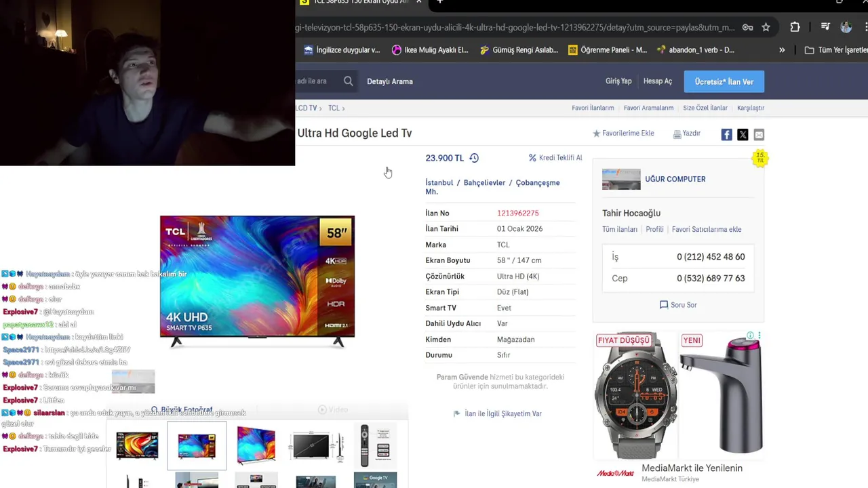Image resolution: width=868 pixels, height=488 pixels.
Task: Open the Chrome profile avatar
Action: point(846,27)
